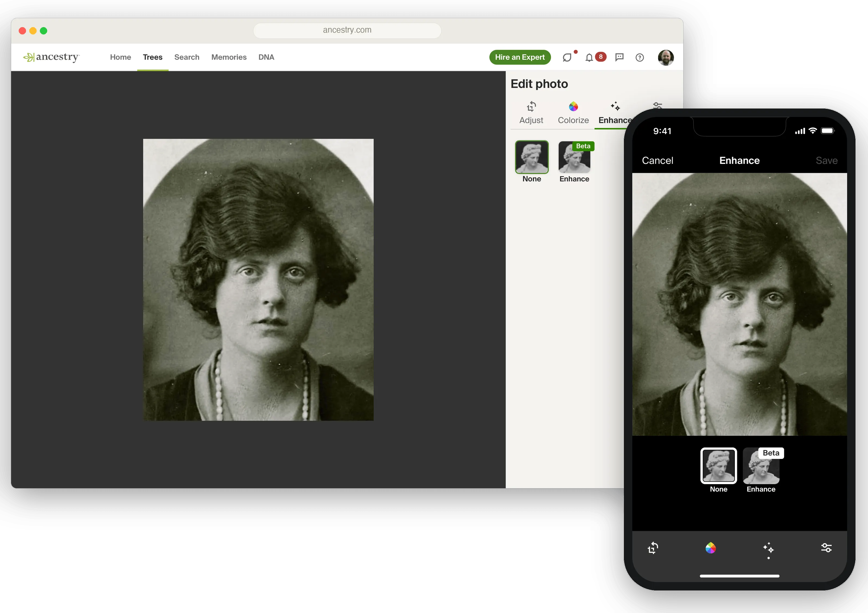
Task: Tap the crop-rotate Adjust icon in phone toolbar
Action: pos(653,548)
